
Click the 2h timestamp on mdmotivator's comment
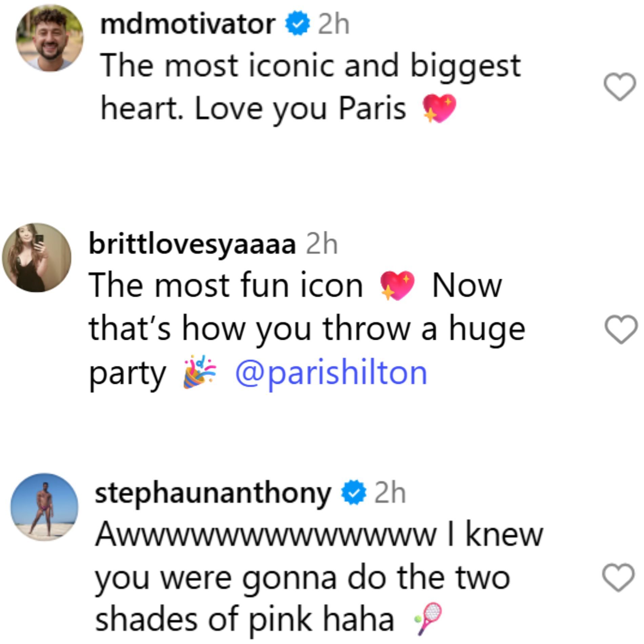click(x=334, y=25)
